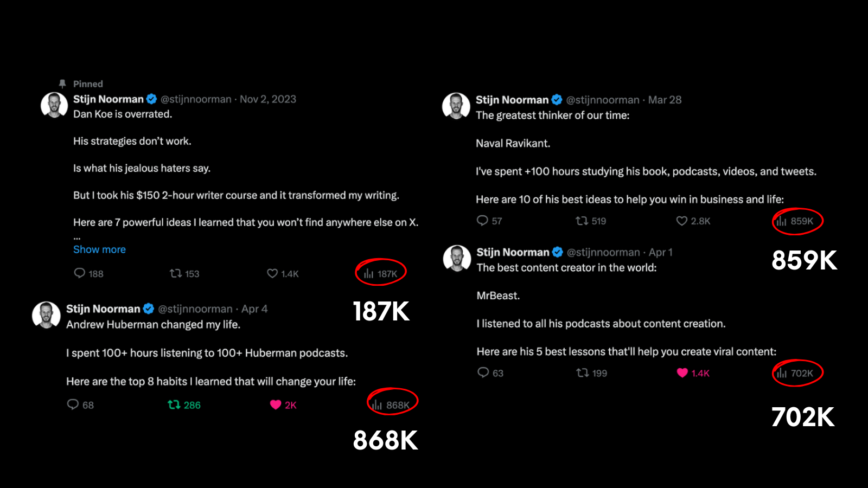The height and width of the screenshot is (488, 868).
Task: Open view analytics showing 187K
Action: 381,274
